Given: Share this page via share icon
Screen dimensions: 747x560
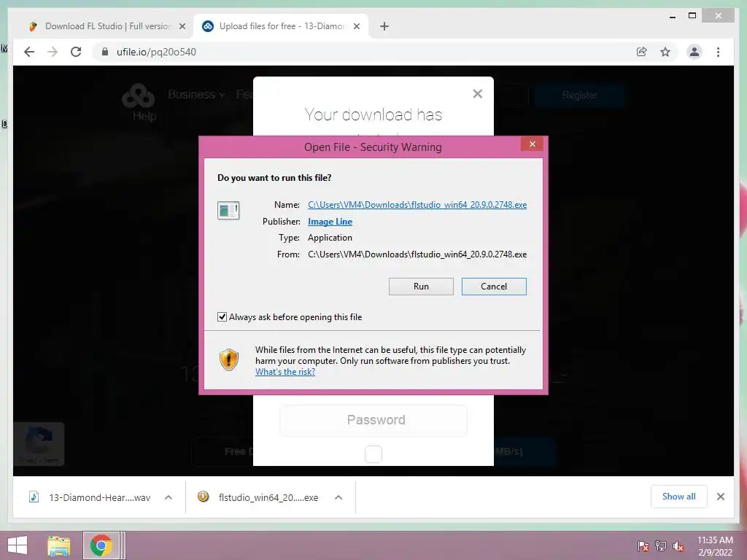Looking at the screenshot, I should 642,52.
